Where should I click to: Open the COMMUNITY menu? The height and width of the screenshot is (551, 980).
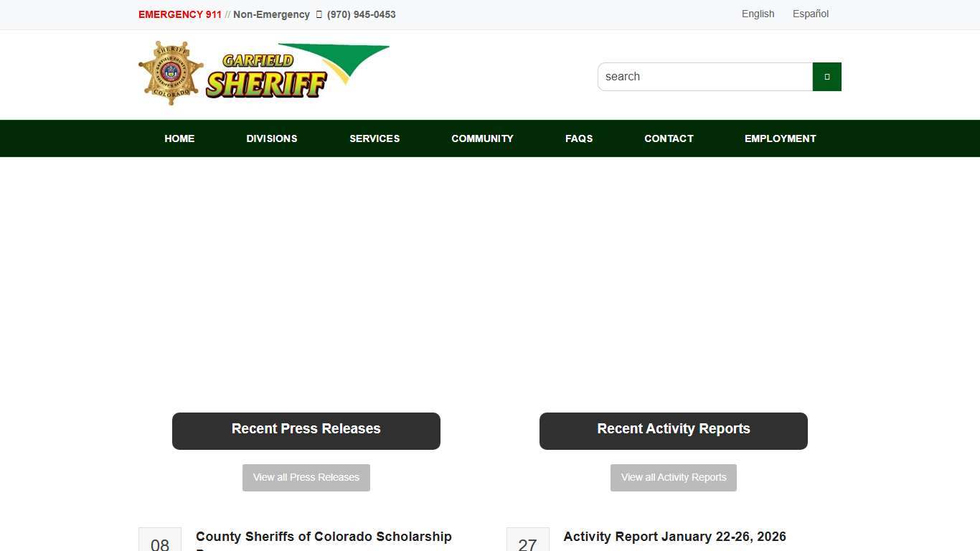[482, 138]
